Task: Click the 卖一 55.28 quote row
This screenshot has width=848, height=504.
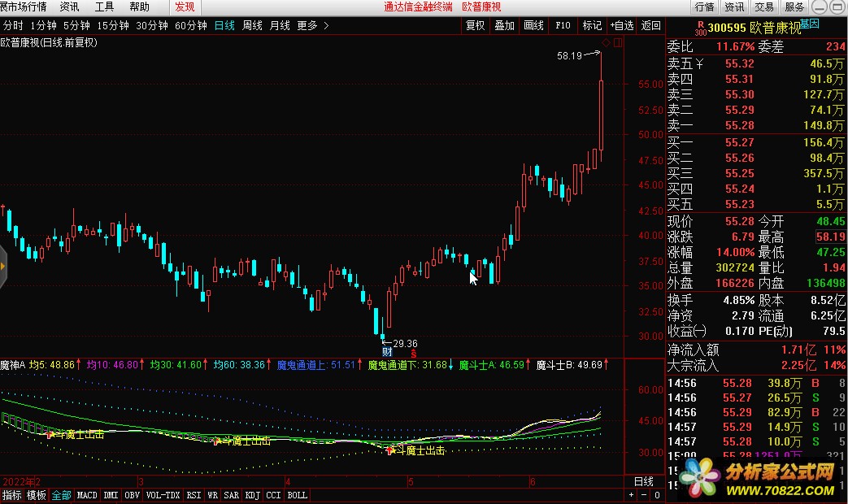Action: coord(756,125)
